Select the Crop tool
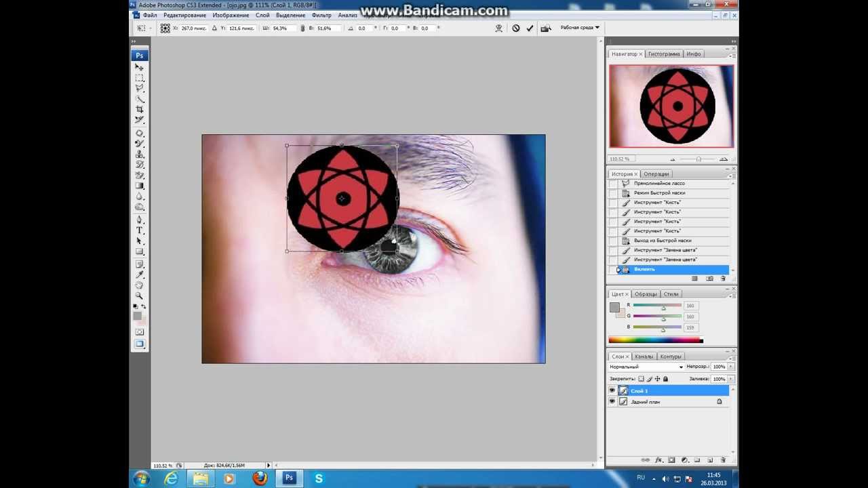Viewport: 868px width, 488px height. (x=140, y=109)
